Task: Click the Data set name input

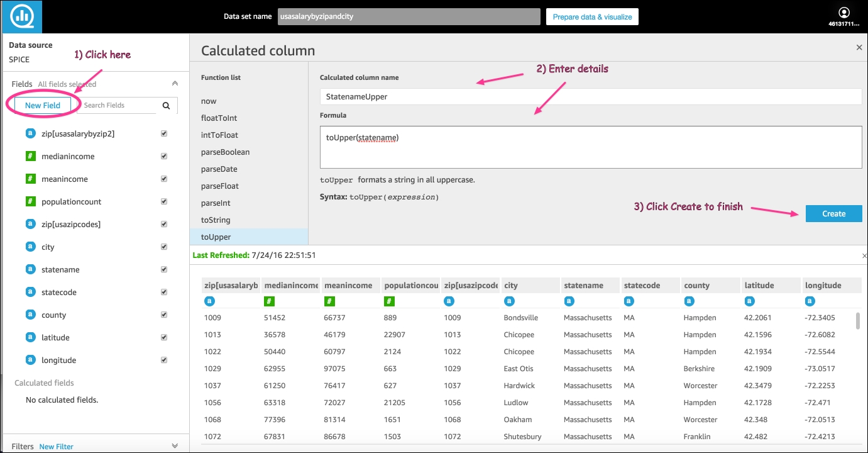Action: [x=409, y=16]
